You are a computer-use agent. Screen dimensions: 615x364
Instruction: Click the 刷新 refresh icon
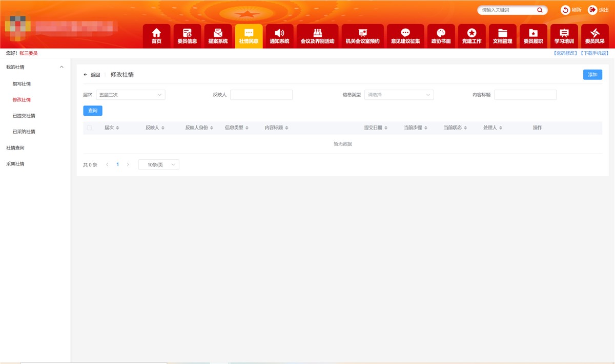[x=565, y=10]
